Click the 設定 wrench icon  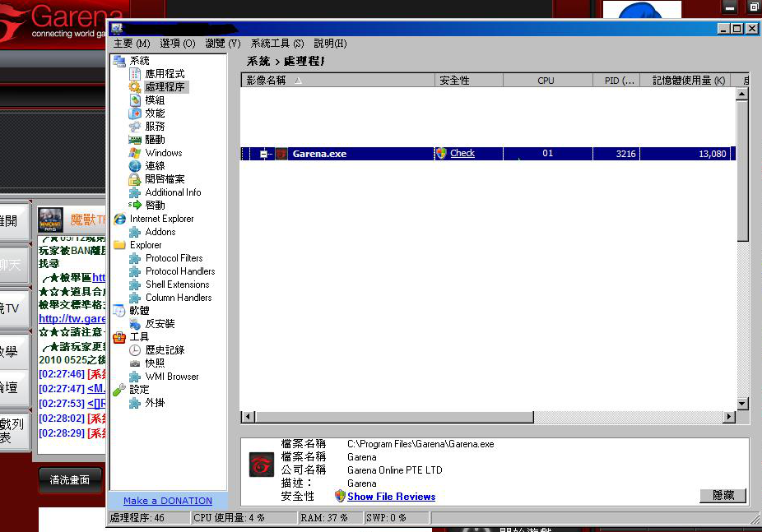119,389
